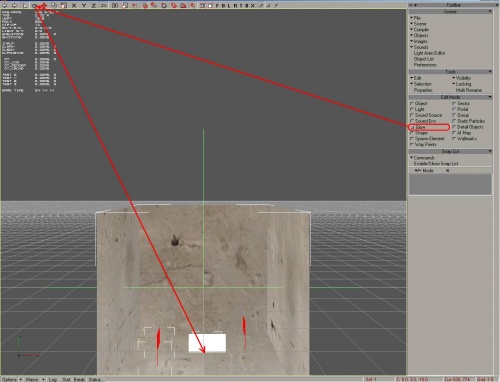Click the toolbar icon right after ZX
Screen dimensions: 500x382
pyautogui.click(x=115, y=5)
